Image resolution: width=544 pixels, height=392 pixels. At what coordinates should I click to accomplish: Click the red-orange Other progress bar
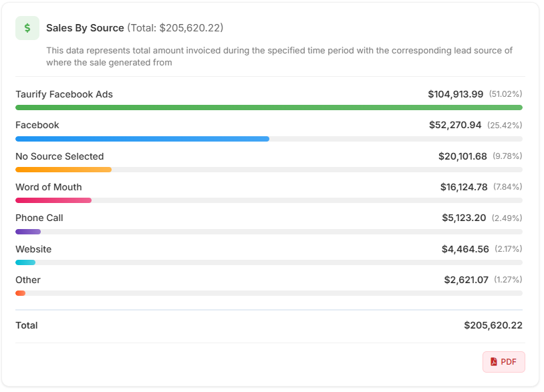point(21,293)
